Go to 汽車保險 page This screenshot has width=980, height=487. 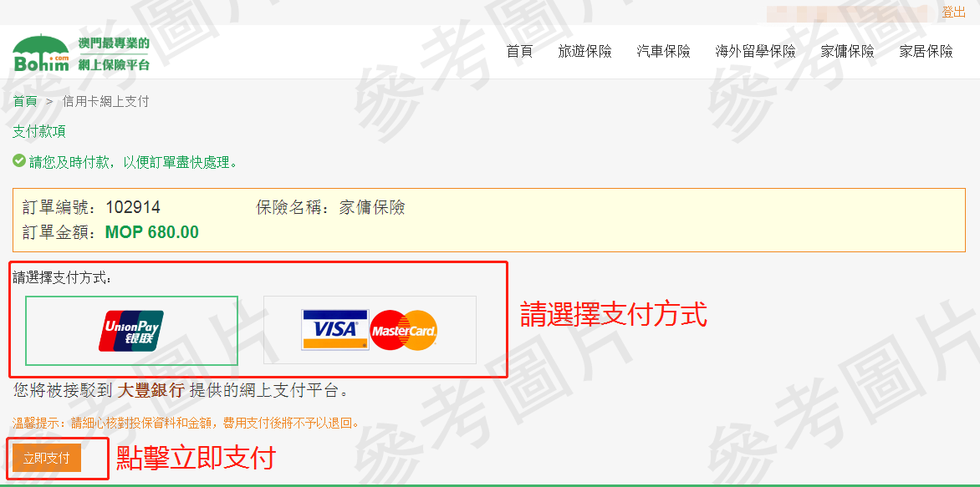(x=664, y=51)
